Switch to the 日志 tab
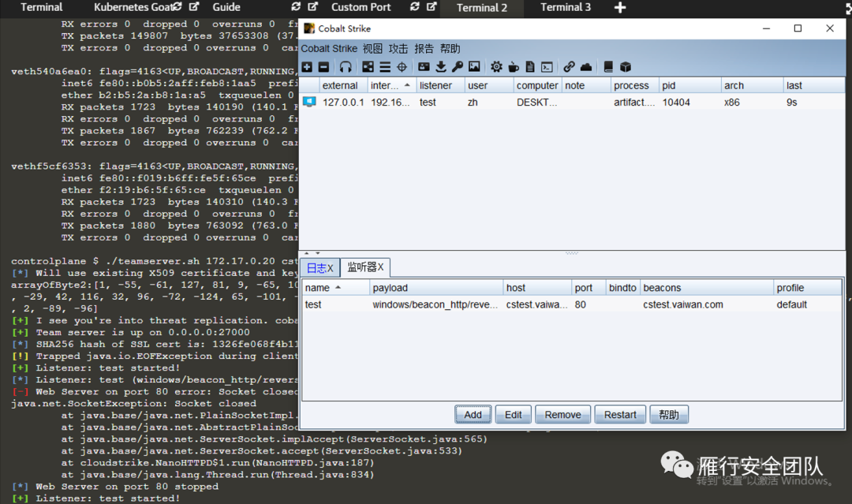This screenshot has width=852, height=504. click(320, 267)
